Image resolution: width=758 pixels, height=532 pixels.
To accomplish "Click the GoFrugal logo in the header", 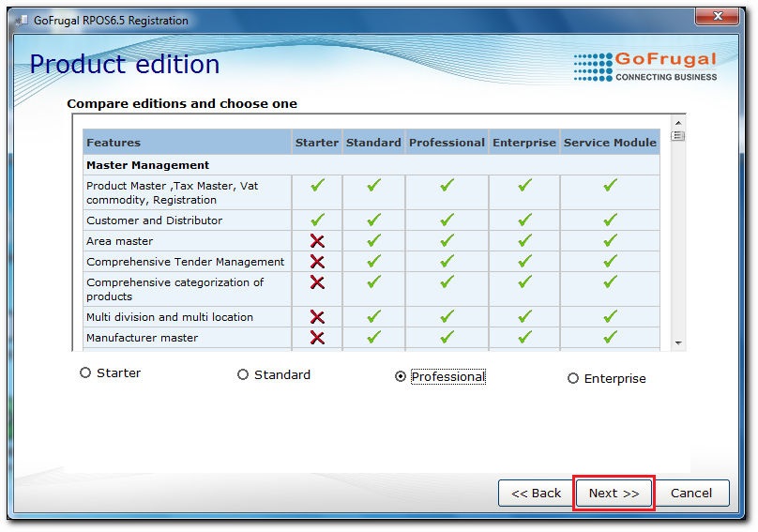I will (644, 66).
